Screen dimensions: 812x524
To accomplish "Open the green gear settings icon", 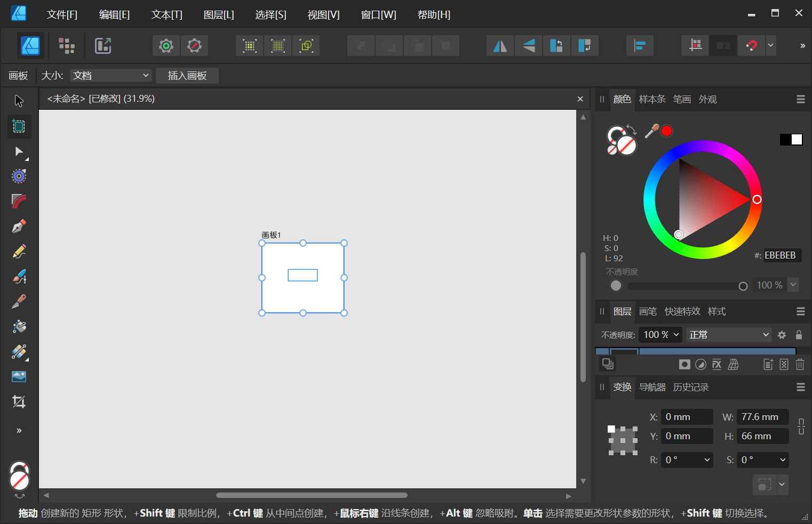I will click(166, 46).
